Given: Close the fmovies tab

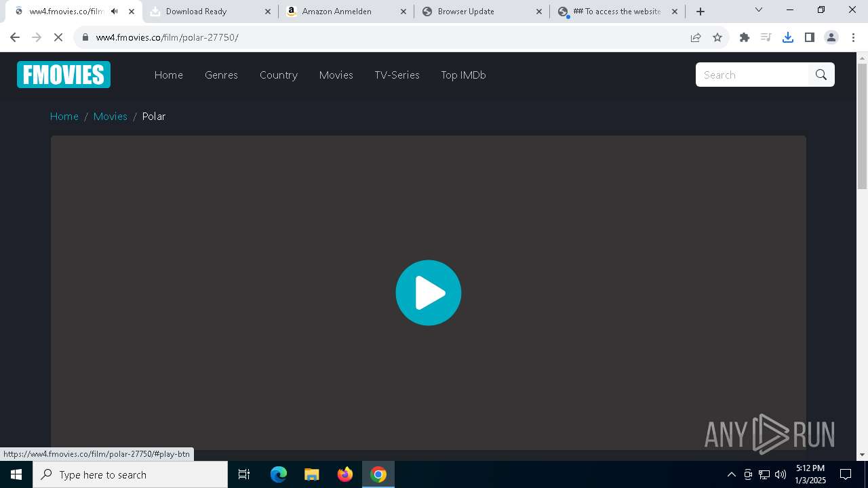Looking at the screenshot, I should pyautogui.click(x=132, y=12).
